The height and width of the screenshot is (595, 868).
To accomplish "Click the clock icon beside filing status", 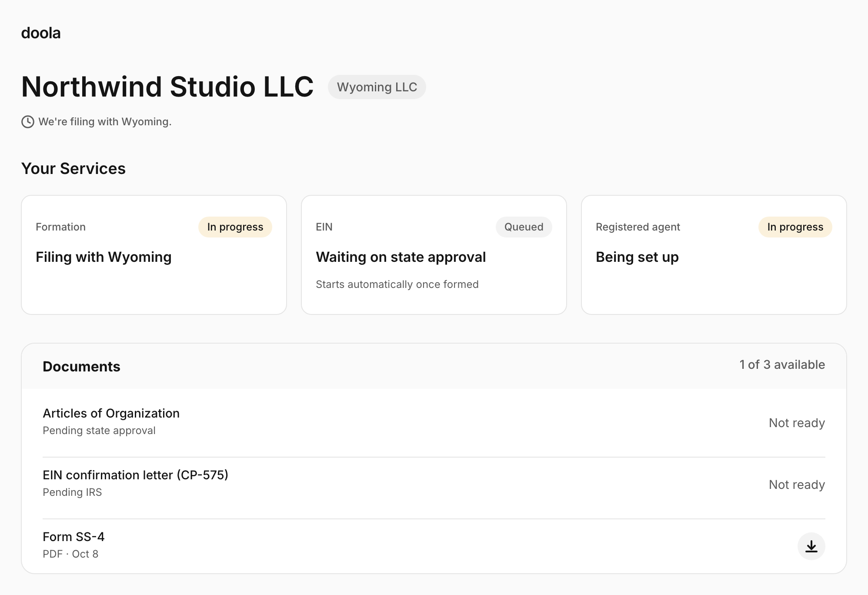I will [28, 122].
